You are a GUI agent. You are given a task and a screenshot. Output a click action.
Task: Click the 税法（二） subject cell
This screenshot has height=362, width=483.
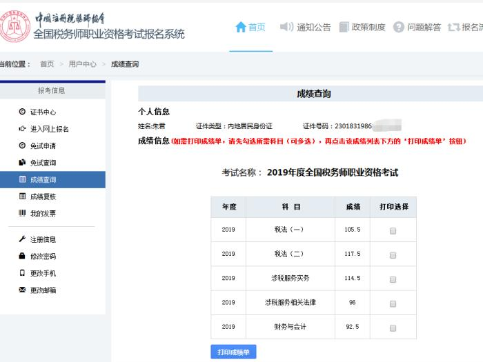(x=290, y=254)
